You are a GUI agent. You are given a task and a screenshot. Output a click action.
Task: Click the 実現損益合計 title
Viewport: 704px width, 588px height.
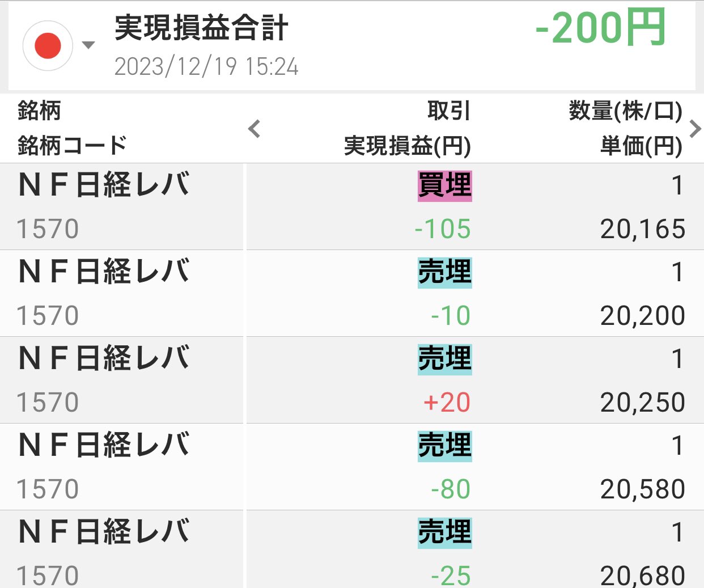(201, 28)
